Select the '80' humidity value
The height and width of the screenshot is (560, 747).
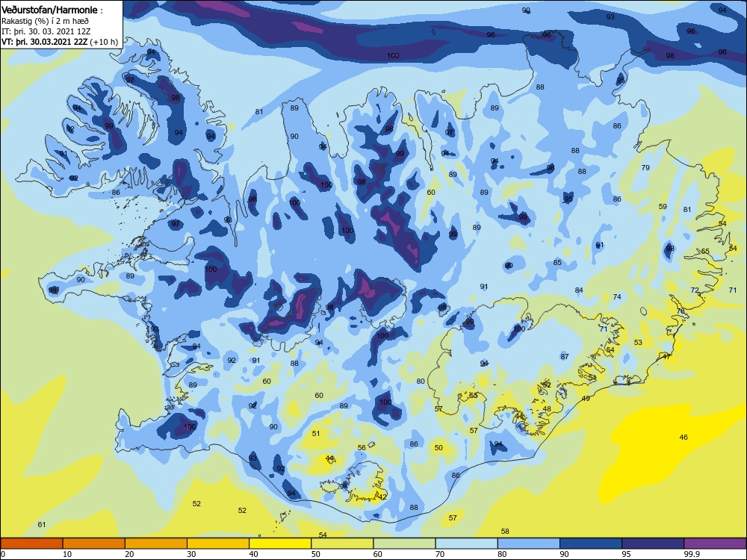pyautogui.click(x=421, y=382)
